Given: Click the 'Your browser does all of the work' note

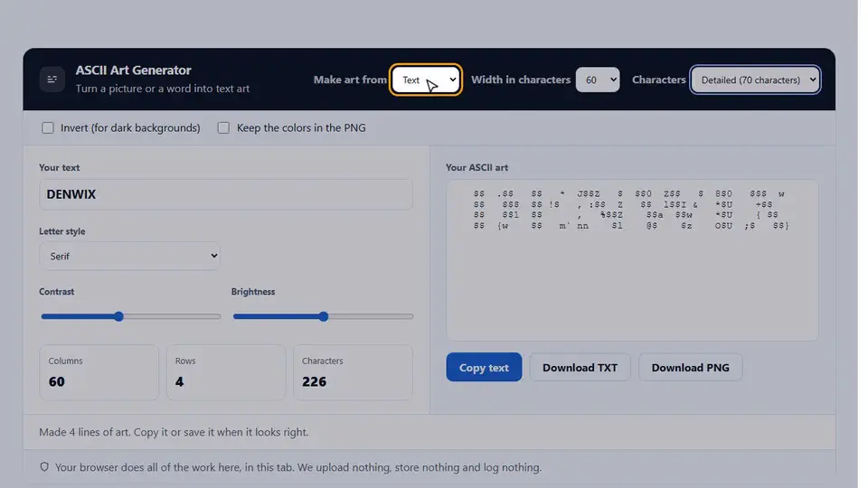Looking at the screenshot, I should tap(298, 467).
